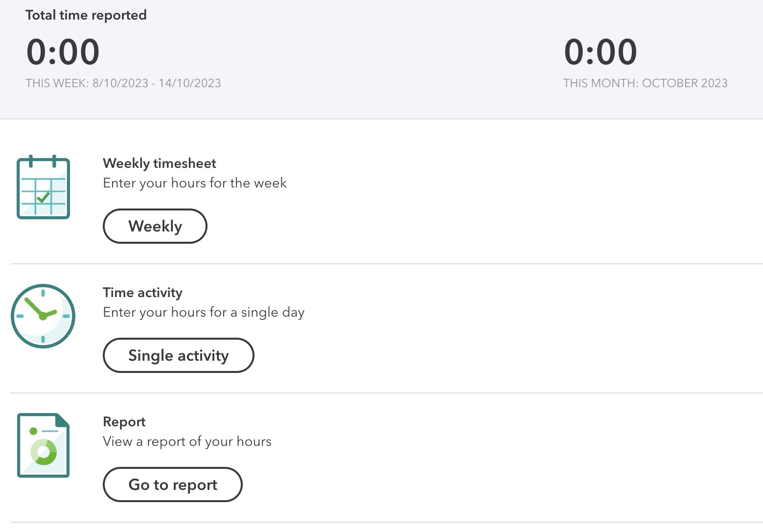Click the donut chart on report icon
Screen dimensions: 763x532
coord(44,452)
